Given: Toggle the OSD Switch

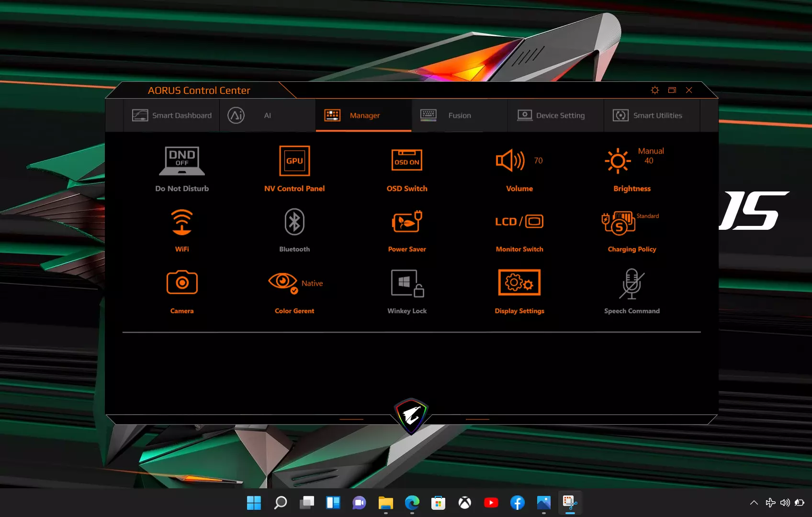Looking at the screenshot, I should (407, 161).
